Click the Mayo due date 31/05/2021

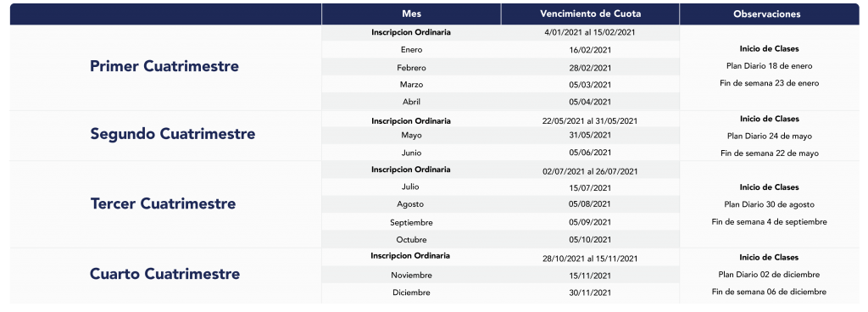point(590,135)
